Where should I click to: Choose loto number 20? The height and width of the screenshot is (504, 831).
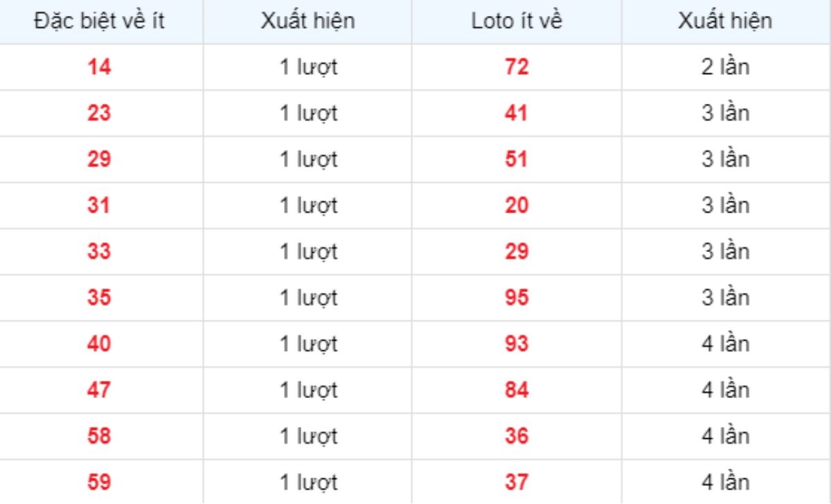[517, 206]
